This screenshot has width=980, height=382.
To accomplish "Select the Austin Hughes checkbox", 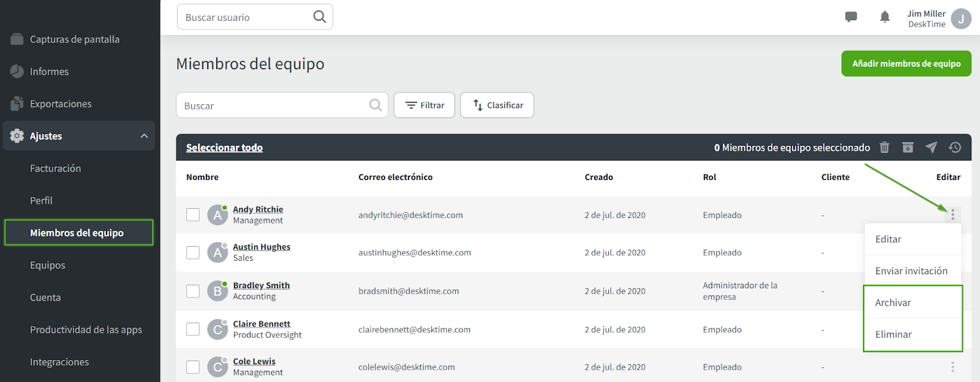I will [x=193, y=252].
